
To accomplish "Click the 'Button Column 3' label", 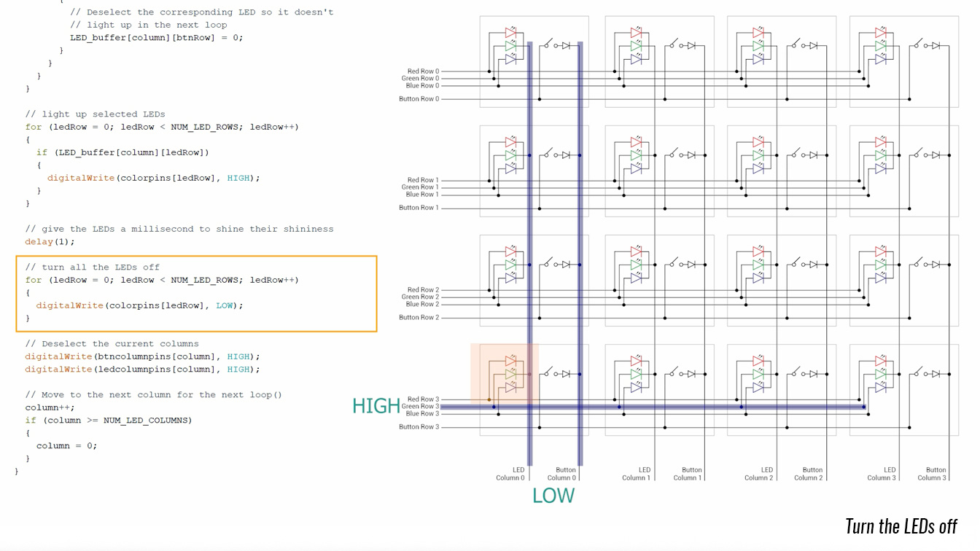I will tap(932, 474).
